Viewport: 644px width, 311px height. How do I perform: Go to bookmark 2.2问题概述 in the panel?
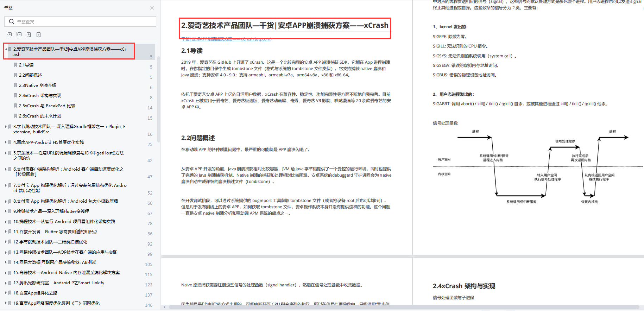30,75
